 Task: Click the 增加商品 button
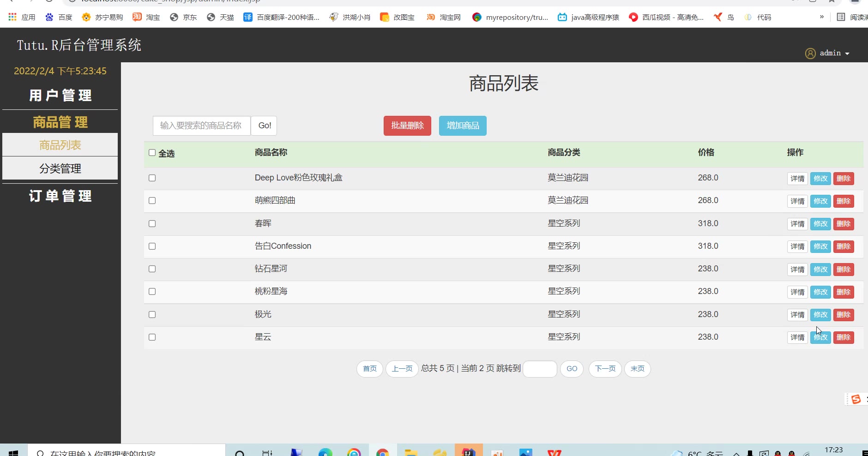coord(463,126)
